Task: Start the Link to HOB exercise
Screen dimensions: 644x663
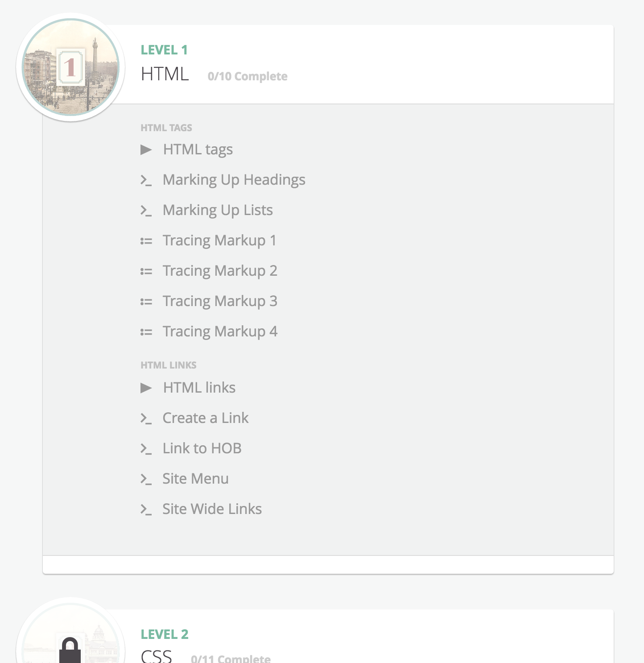Action: [202, 448]
